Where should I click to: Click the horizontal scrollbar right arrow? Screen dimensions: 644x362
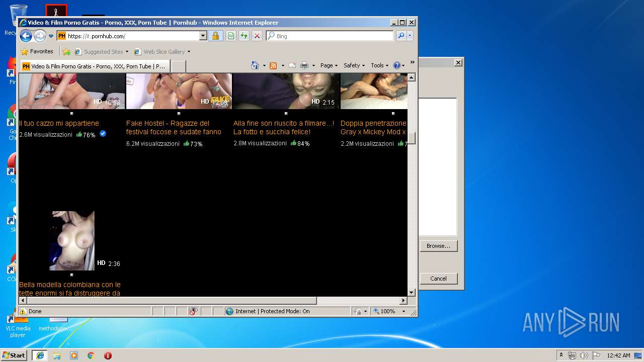[x=403, y=300]
